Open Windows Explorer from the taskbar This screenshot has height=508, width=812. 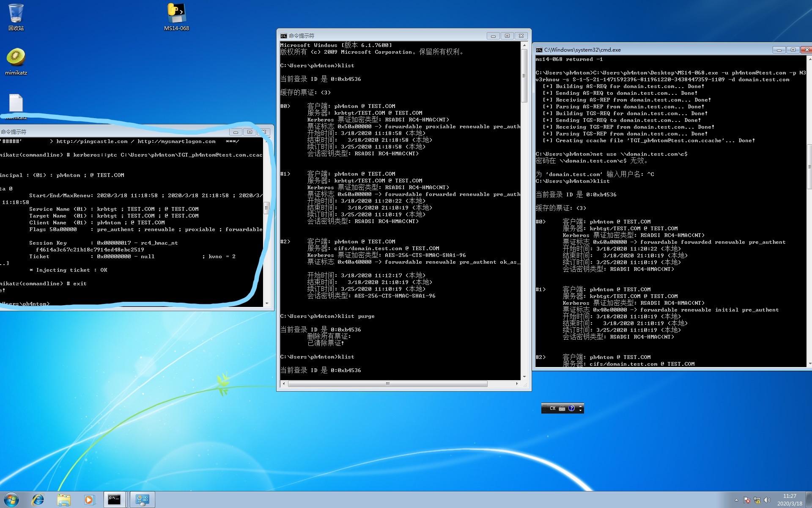coord(64,500)
